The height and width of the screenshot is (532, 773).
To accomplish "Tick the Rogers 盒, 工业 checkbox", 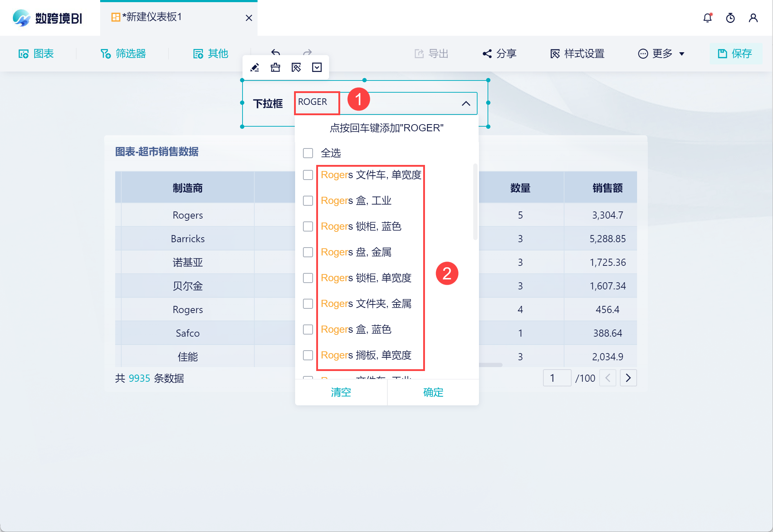I will click(x=308, y=201).
